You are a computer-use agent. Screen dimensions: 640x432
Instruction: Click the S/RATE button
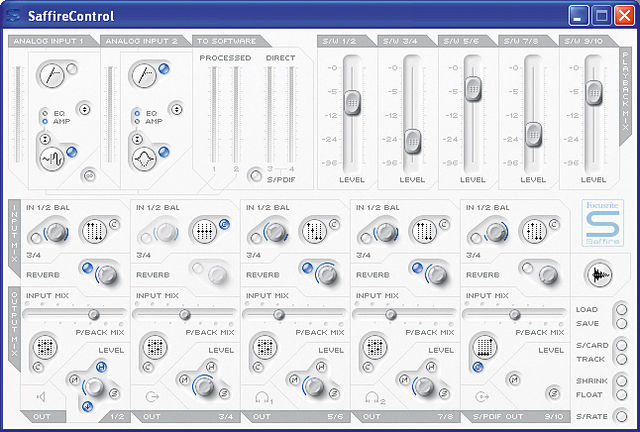tap(621, 416)
